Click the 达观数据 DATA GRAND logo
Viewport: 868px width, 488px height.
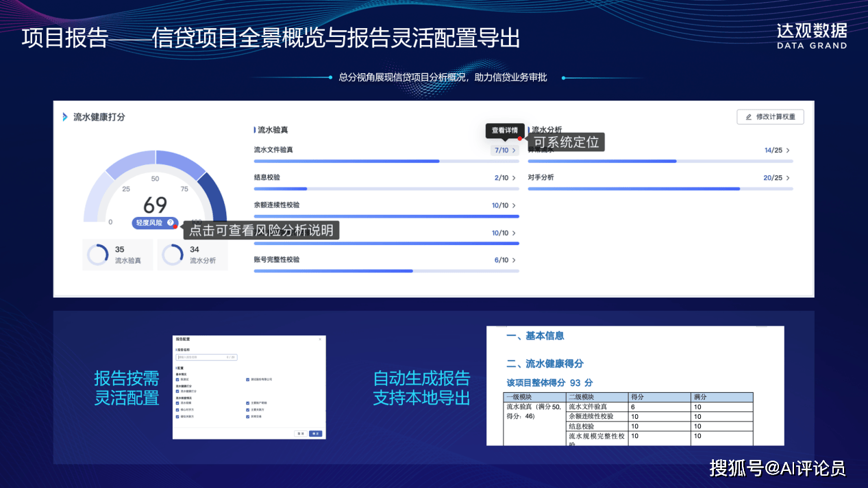click(811, 36)
